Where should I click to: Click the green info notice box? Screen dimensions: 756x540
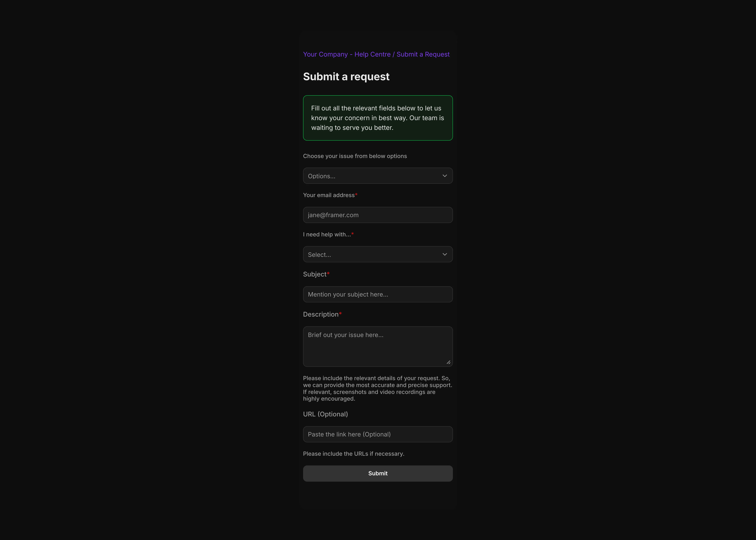[378, 118]
